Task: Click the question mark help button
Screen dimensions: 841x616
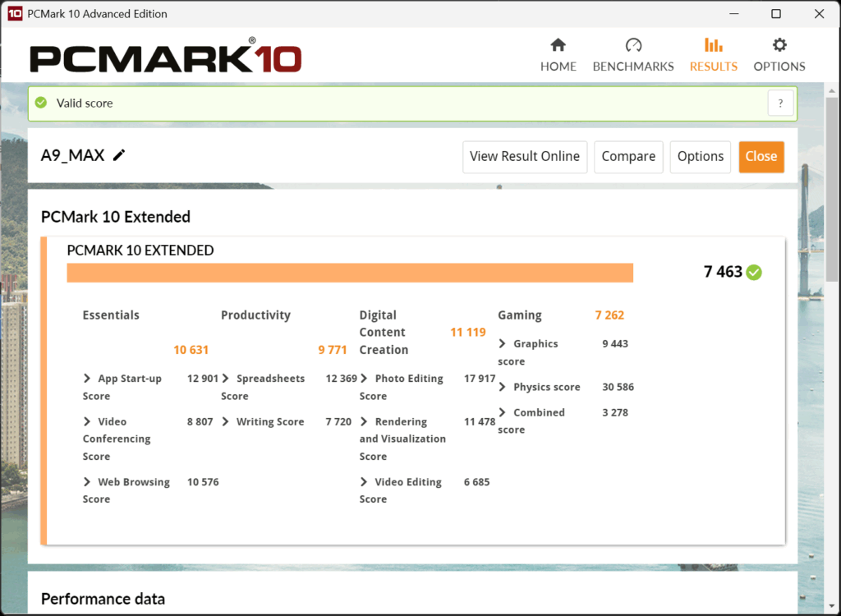Action: coord(780,103)
